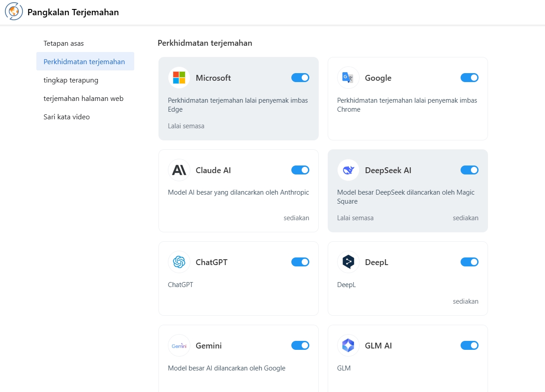
Task: Select Perkhidmatan terjemahan in the sidebar
Action: 85,61
